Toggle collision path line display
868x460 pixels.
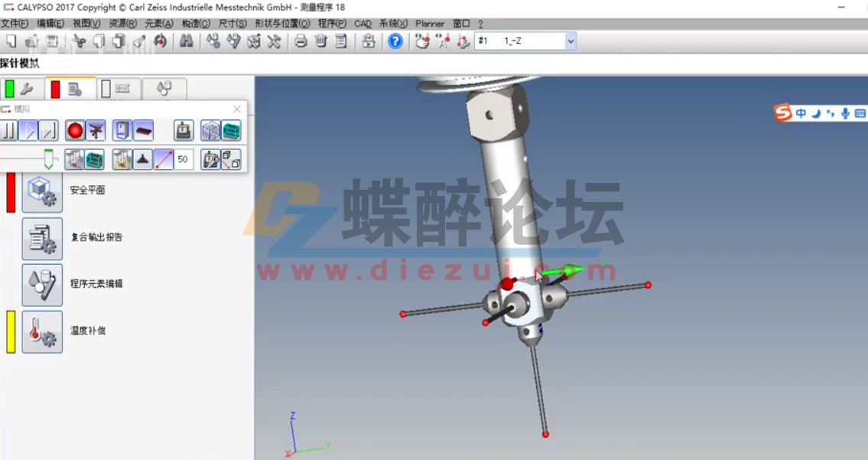(164, 158)
